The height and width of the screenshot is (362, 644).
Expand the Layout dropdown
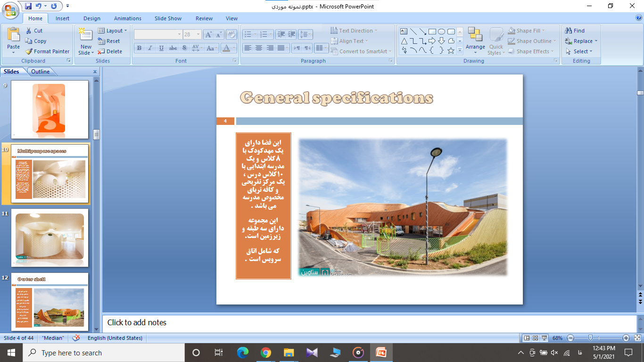[113, 31]
